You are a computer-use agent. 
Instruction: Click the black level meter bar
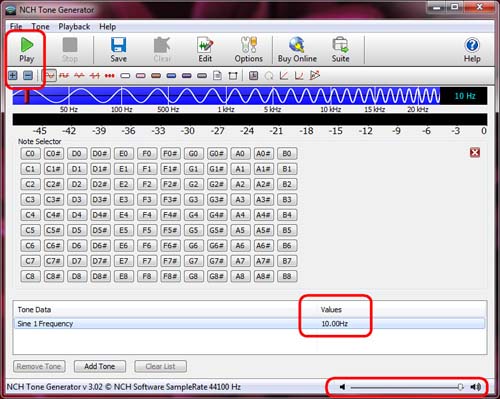(250, 119)
